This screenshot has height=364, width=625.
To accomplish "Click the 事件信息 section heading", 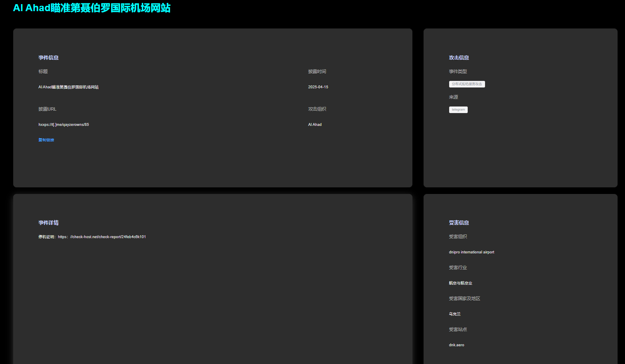I will click(49, 58).
